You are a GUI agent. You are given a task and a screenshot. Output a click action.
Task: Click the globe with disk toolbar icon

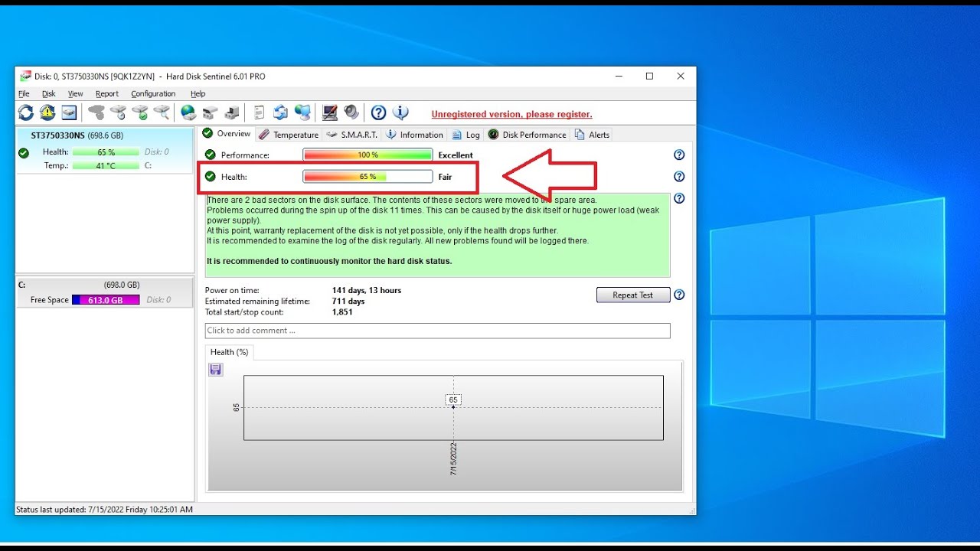click(188, 113)
